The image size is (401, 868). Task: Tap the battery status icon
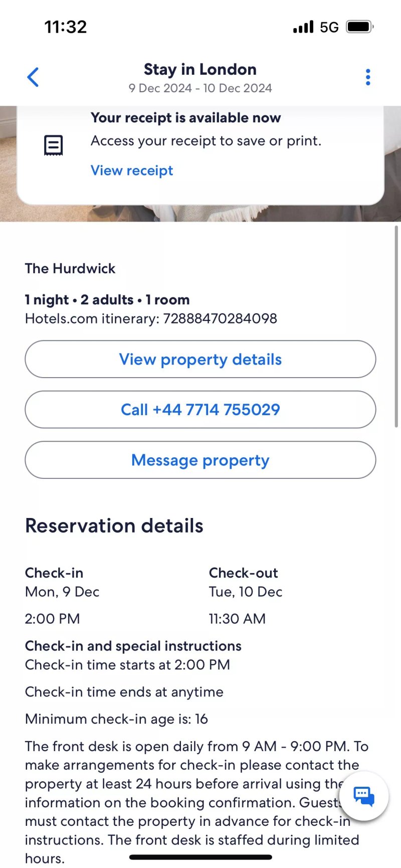pyautogui.click(x=360, y=27)
